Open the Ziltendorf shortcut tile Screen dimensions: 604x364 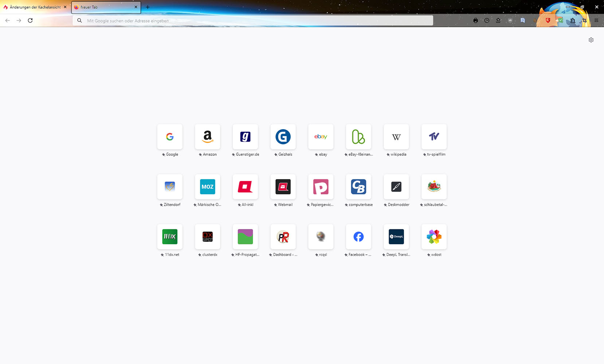(x=170, y=187)
